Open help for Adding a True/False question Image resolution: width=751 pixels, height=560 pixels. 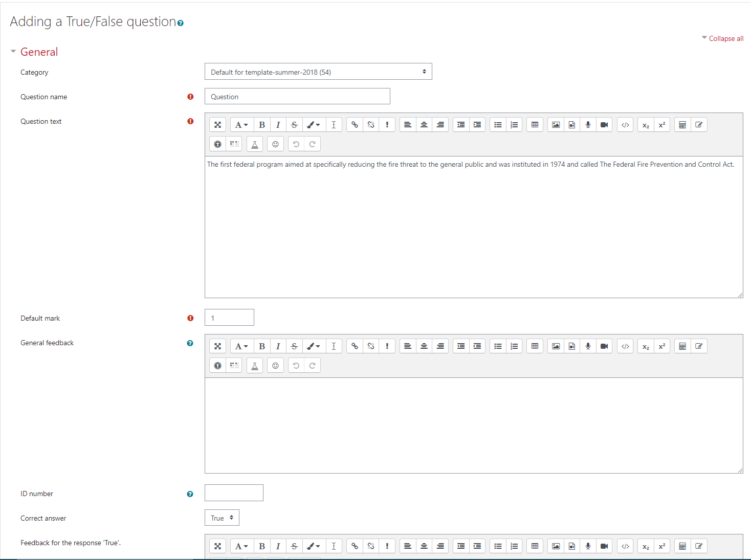(180, 23)
